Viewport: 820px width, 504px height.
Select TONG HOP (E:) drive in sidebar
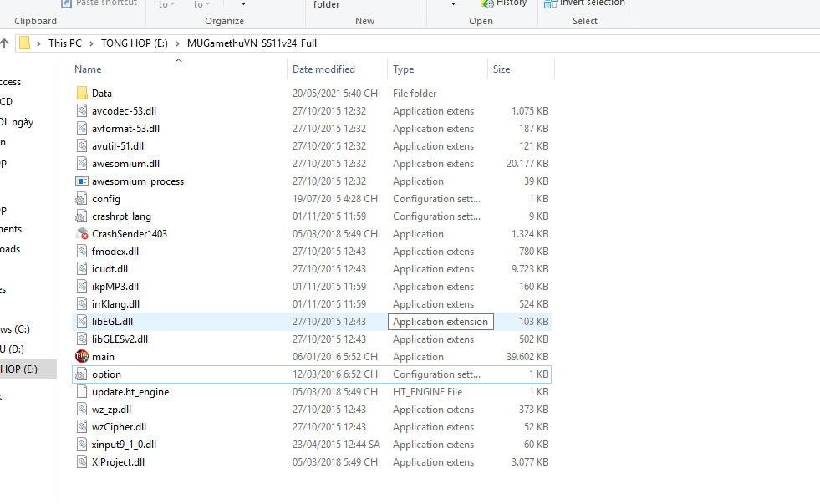[18, 369]
